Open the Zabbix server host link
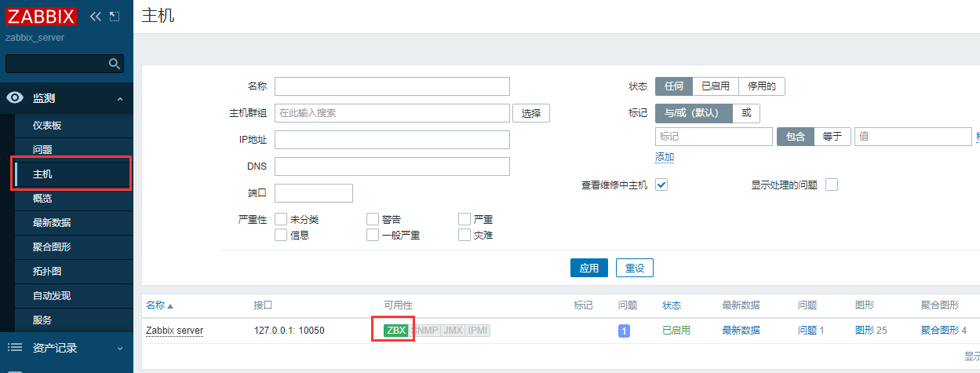 [x=175, y=331]
